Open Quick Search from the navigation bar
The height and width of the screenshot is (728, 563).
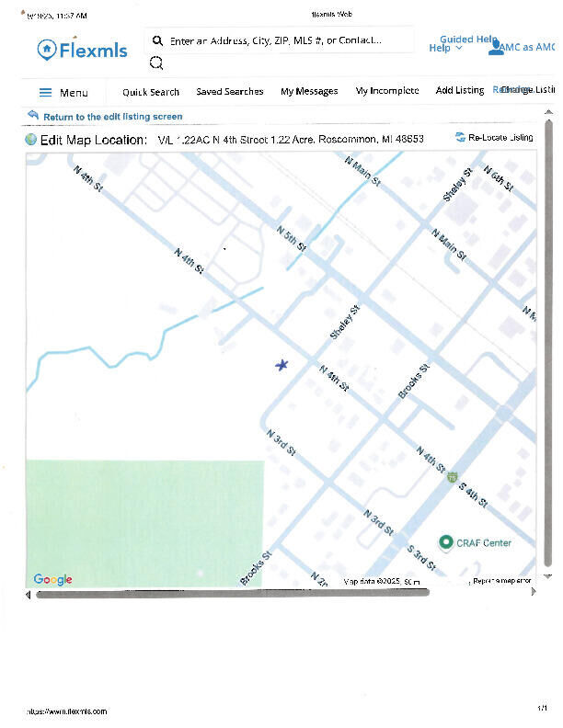[x=151, y=92]
